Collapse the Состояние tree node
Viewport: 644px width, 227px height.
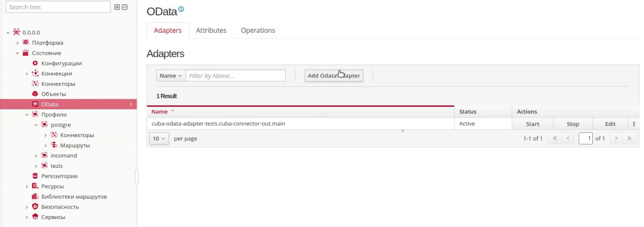pos(17,53)
